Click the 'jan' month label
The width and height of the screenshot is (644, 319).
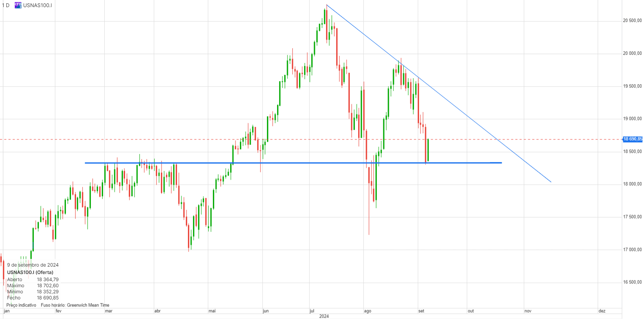(x=7, y=311)
